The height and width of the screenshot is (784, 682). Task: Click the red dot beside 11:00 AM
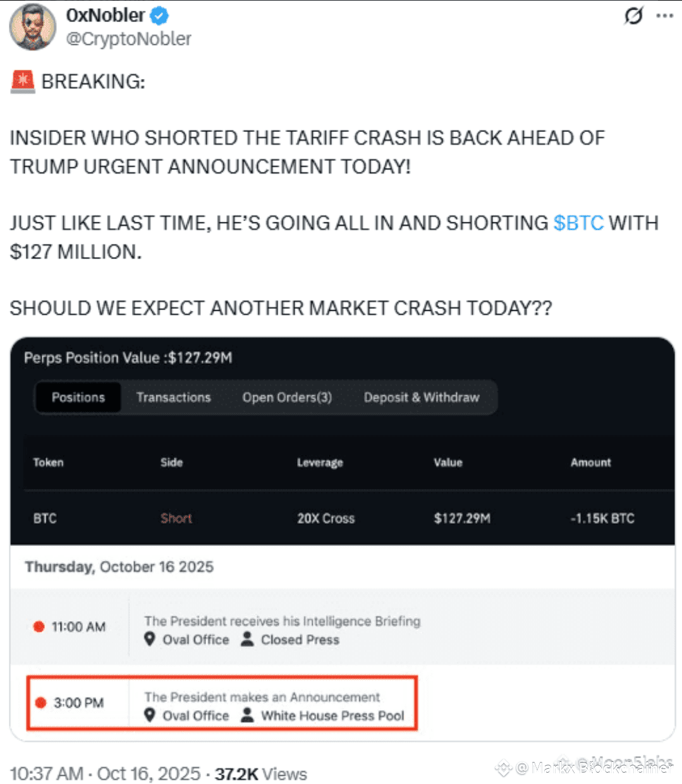39,627
